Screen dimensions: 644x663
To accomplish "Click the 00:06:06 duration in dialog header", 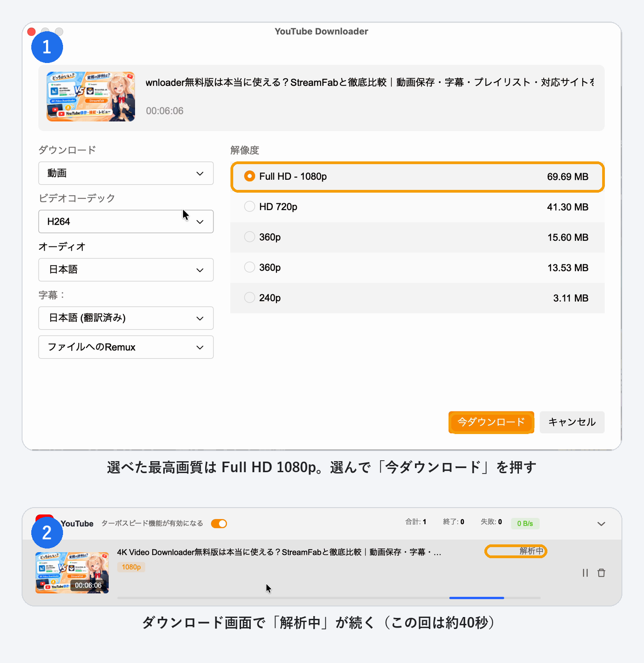I will tap(165, 111).
